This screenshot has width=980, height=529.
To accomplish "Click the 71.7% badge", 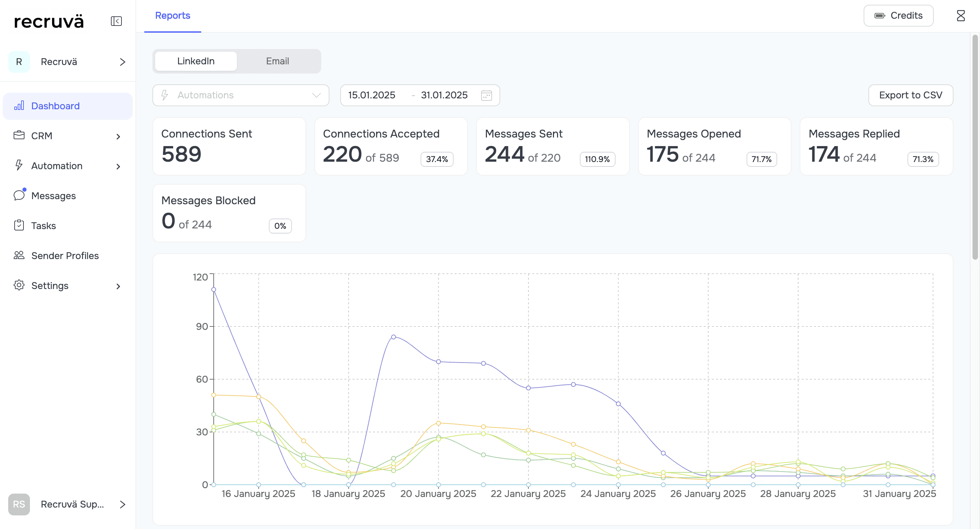I will [x=761, y=159].
